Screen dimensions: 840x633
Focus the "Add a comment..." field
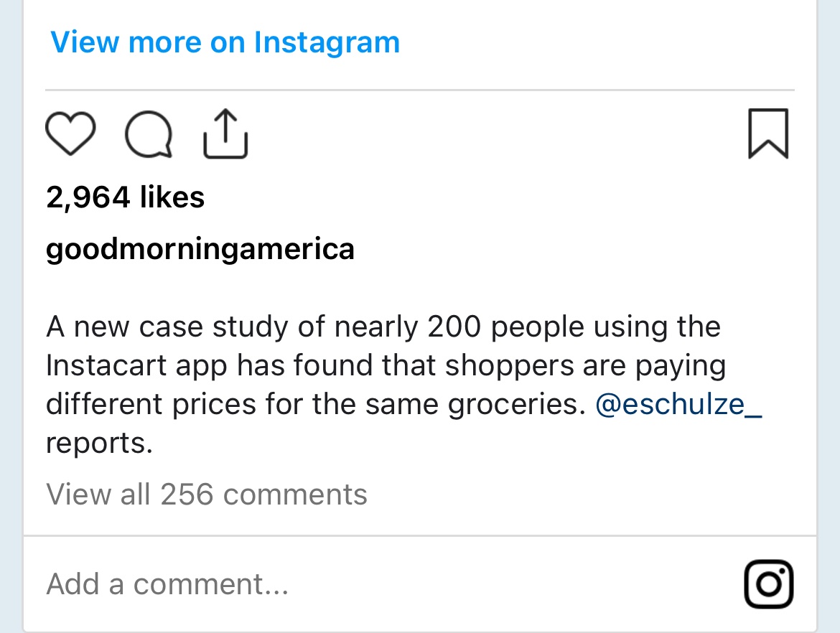(x=168, y=584)
